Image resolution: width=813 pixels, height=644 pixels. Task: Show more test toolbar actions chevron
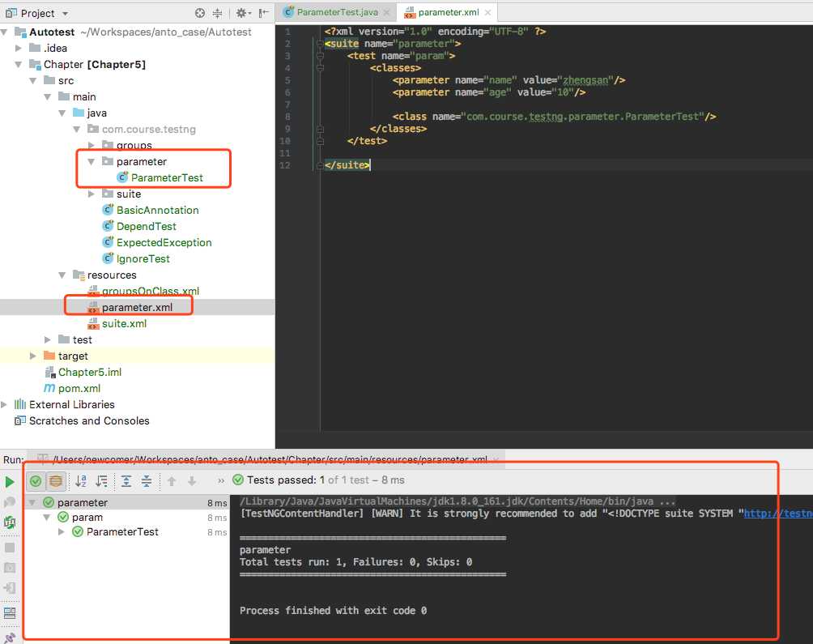[221, 481]
